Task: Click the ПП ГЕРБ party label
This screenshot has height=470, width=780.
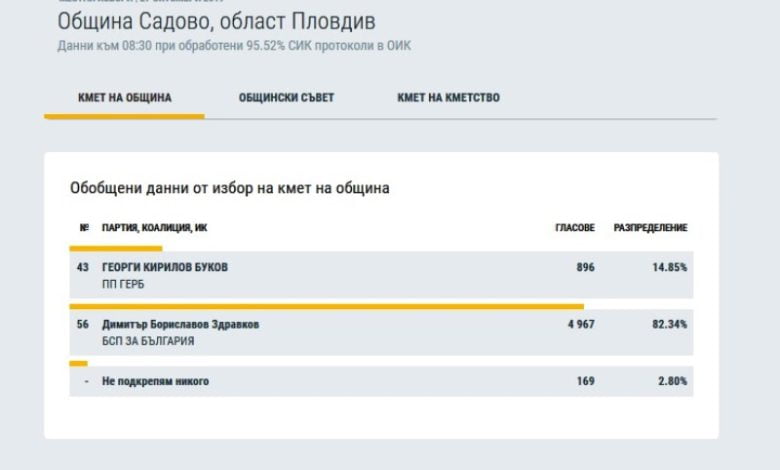Action: 123,284
